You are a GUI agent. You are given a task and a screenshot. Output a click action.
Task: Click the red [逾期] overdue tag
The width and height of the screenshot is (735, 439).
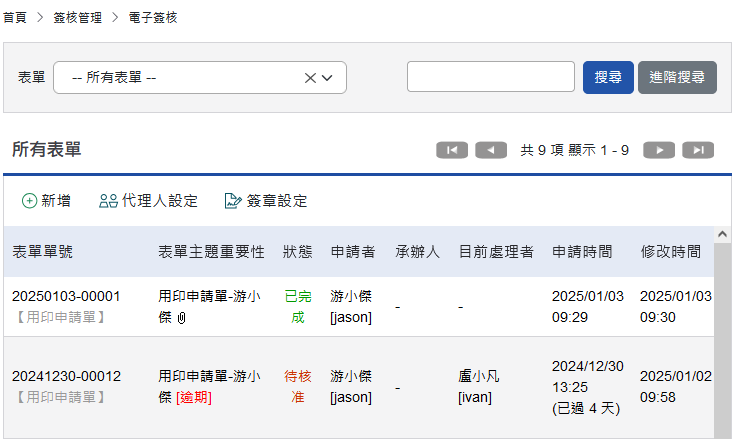click(194, 398)
